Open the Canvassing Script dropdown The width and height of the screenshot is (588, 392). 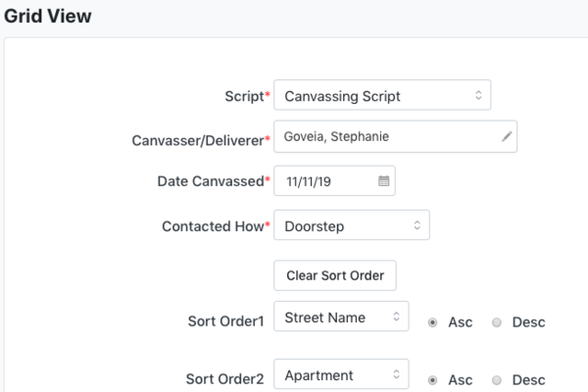click(382, 95)
